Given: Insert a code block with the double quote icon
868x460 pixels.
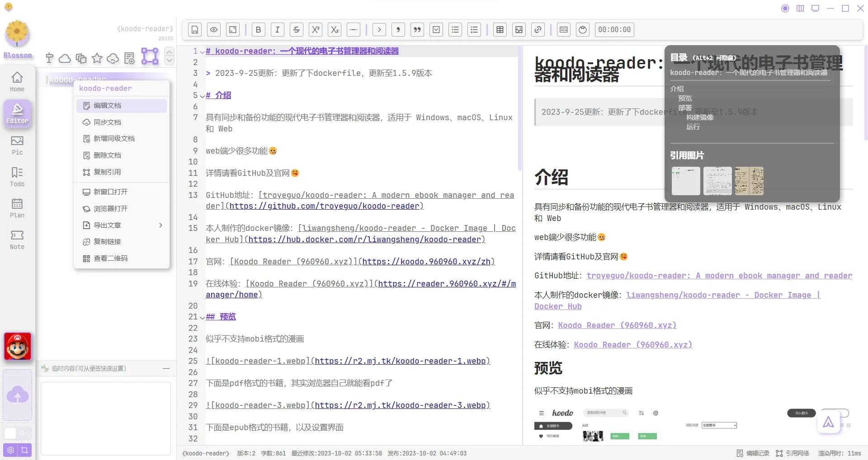Looking at the screenshot, I should (x=417, y=30).
